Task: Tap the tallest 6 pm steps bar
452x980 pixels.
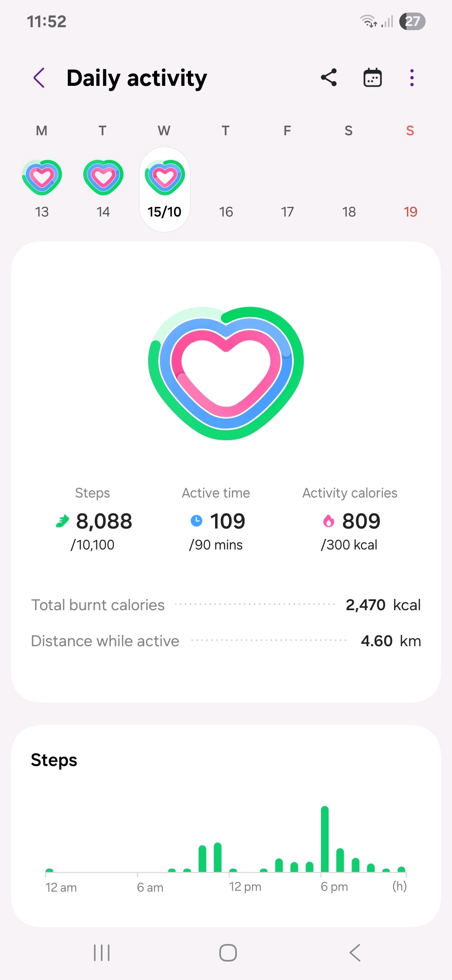Action: [x=325, y=839]
